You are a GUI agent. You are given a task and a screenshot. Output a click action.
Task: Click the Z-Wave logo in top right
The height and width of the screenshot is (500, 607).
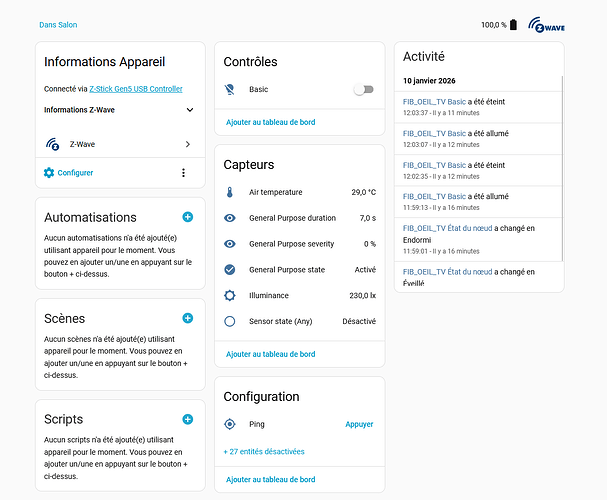pyautogui.click(x=547, y=25)
